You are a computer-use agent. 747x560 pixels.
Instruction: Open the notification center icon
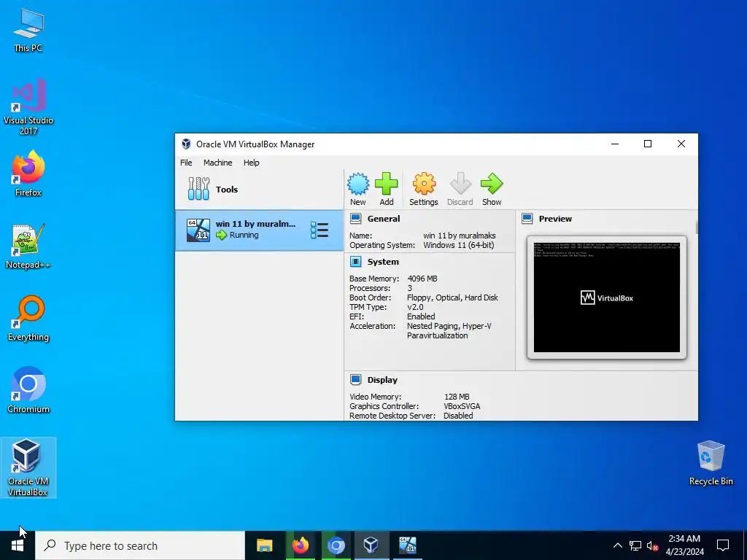point(723,545)
